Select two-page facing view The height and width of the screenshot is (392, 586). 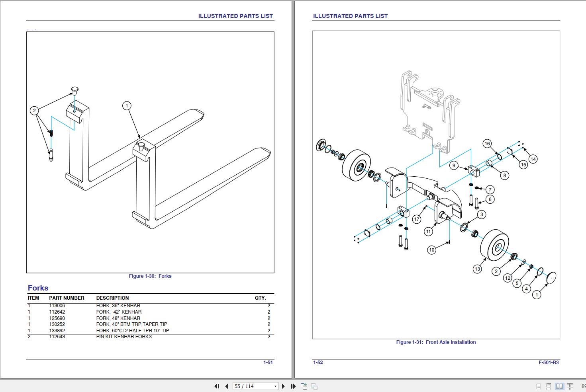point(559,386)
